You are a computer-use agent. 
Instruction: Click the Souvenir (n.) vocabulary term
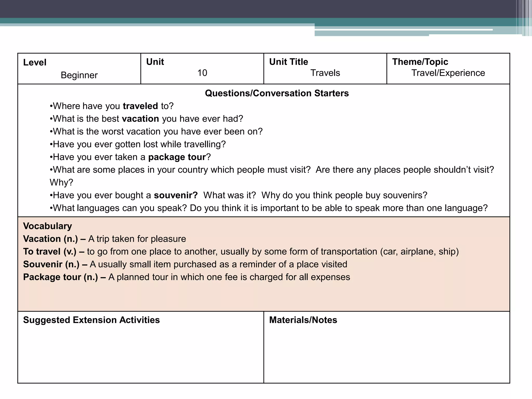tap(51, 264)
